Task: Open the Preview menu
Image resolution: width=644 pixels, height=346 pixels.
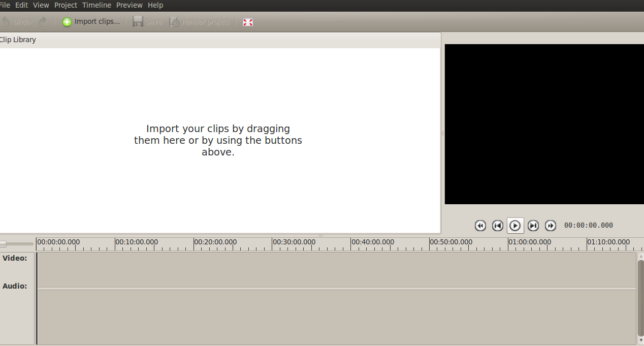Action: [129, 5]
